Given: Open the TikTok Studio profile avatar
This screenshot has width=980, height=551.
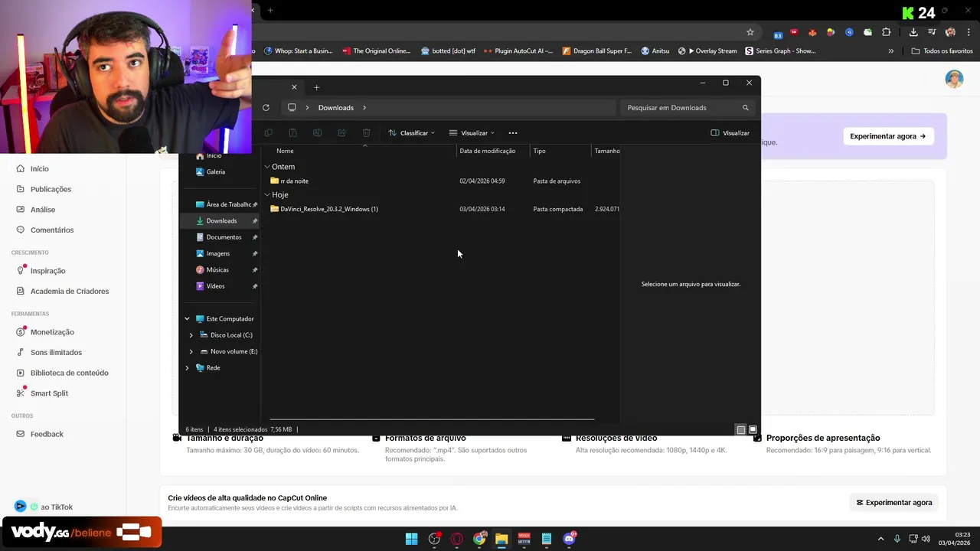Looking at the screenshot, I should [954, 80].
